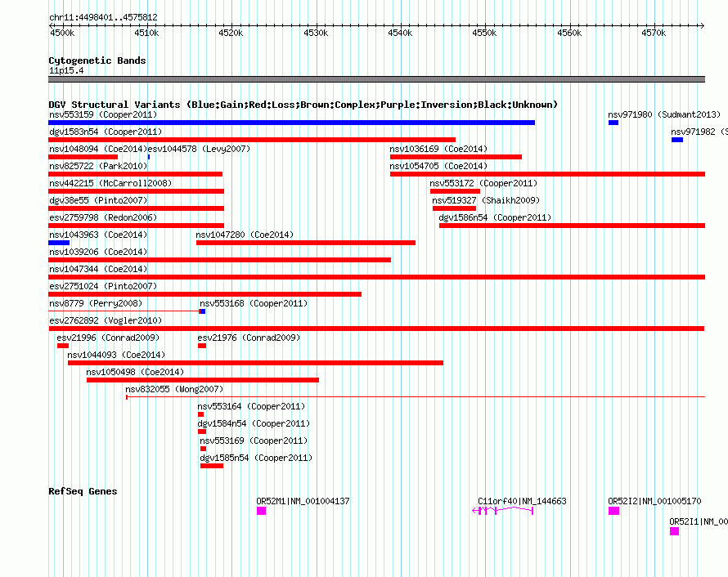This screenshot has height=577, width=728.
Task: Open the esv2751024 (Pinto2007) red bar
Action: point(204,294)
